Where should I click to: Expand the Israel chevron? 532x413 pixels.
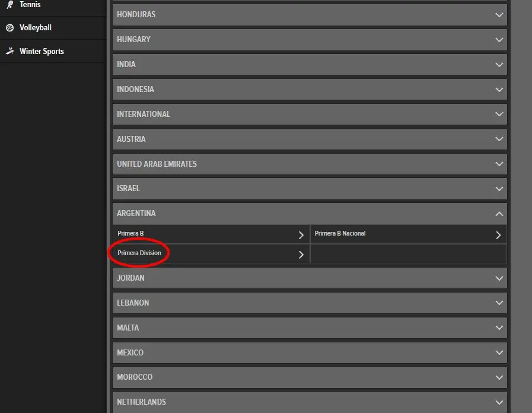click(x=499, y=189)
